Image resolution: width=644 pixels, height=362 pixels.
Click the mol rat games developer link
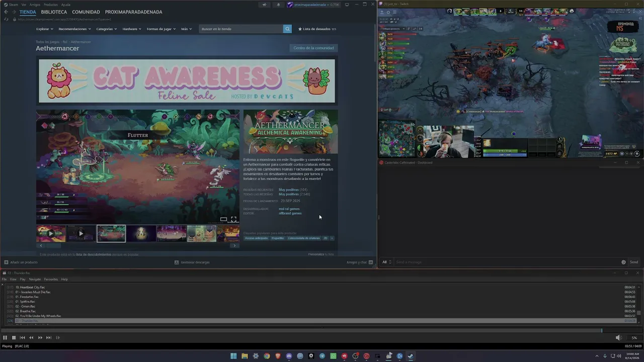289,209
